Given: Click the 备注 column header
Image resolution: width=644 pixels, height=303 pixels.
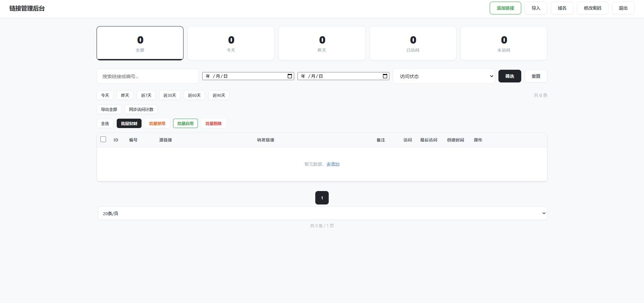Looking at the screenshot, I should click(381, 140).
